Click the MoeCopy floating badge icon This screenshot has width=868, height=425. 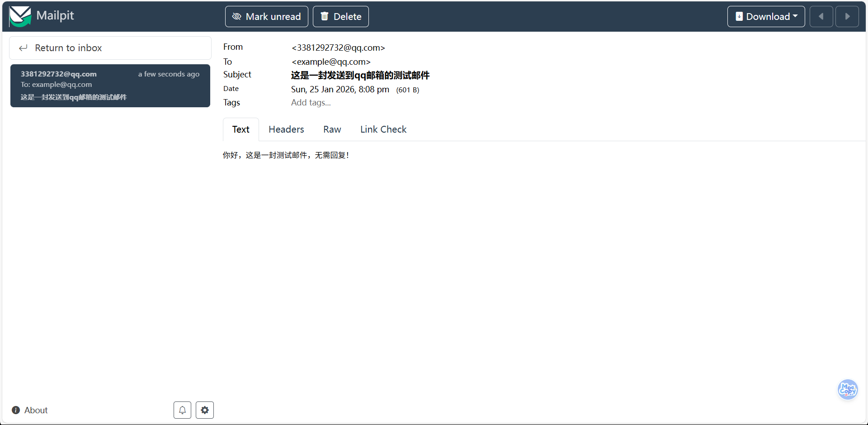(x=847, y=389)
